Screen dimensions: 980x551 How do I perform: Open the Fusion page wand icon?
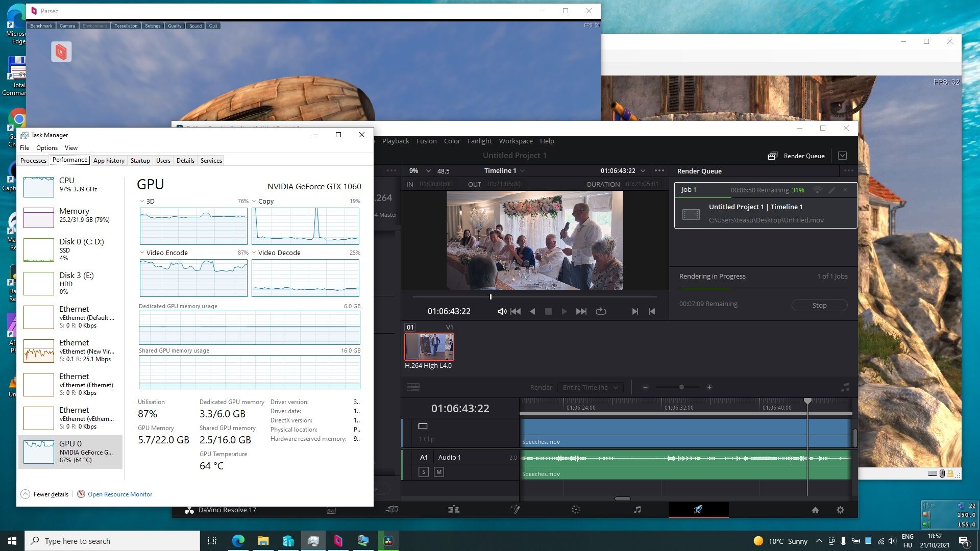coord(515,510)
